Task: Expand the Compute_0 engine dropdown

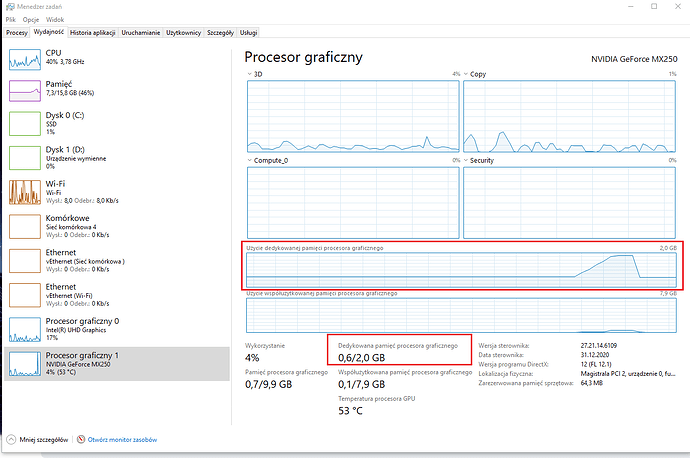Action: [250, 160]
